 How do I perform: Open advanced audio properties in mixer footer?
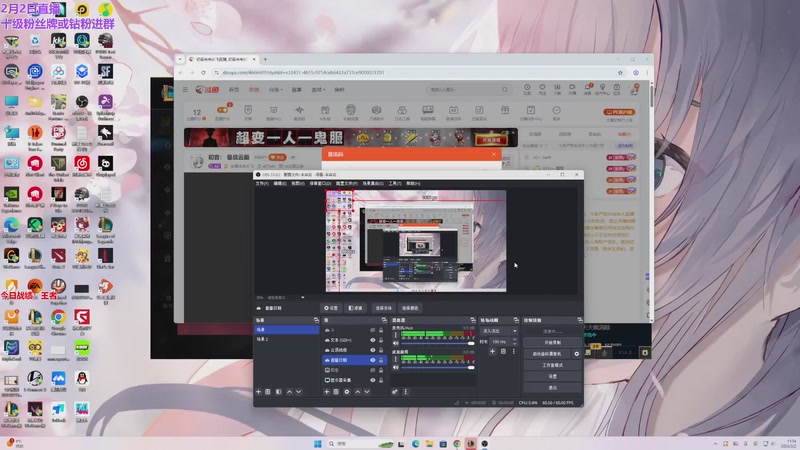click(395, 392)
